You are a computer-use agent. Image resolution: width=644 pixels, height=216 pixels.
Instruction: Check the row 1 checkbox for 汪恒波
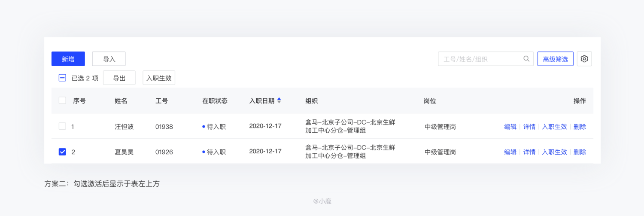pos(62,126)
